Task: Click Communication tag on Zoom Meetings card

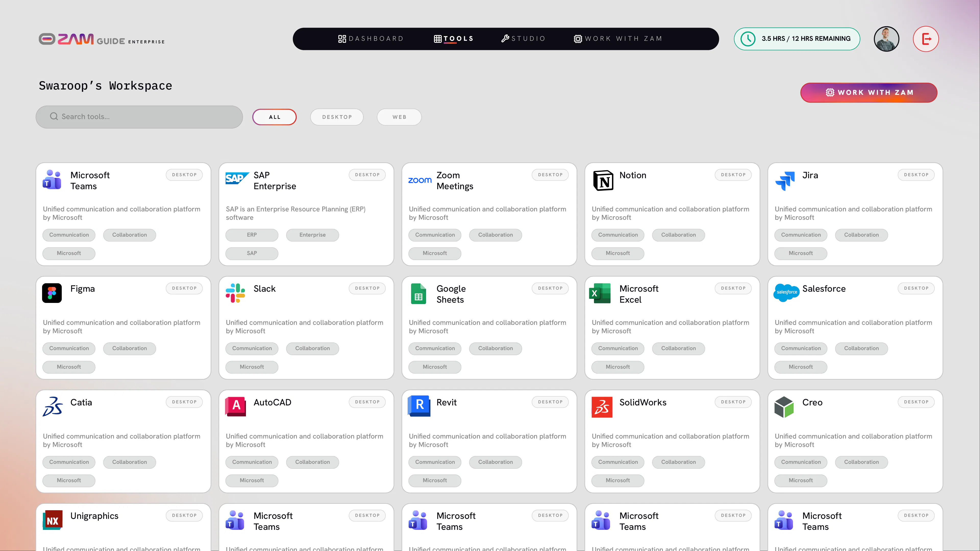Action: pyautogui.click(x=435, y=235)
